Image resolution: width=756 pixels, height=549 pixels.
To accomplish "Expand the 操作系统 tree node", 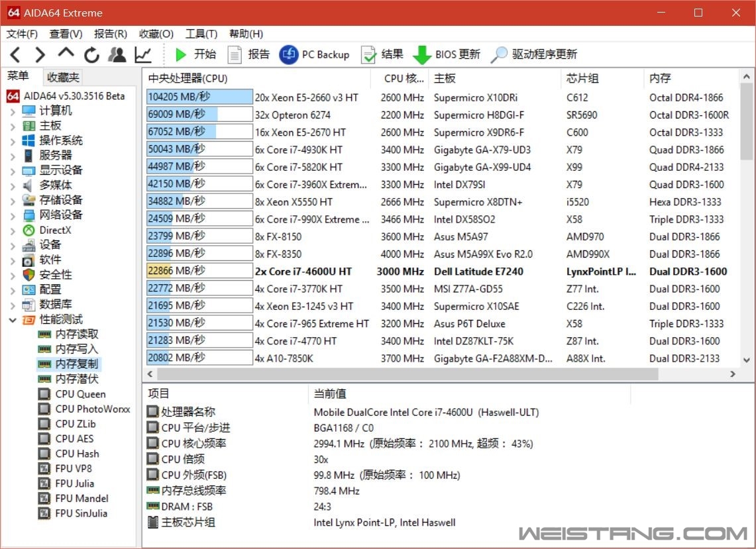I will [13, 142].
